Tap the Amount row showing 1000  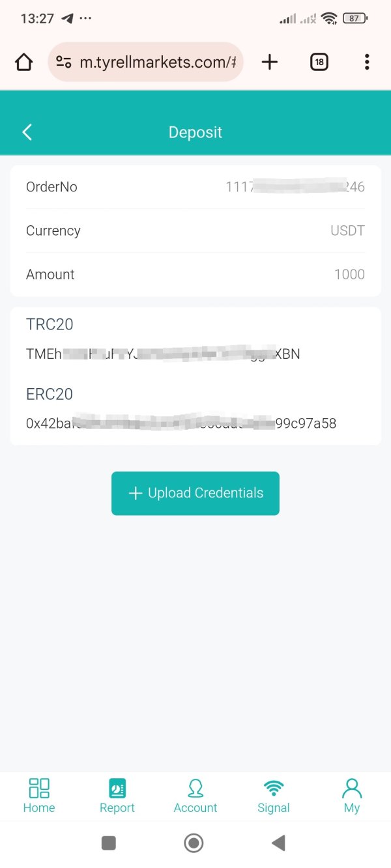[x=195, y=274]
